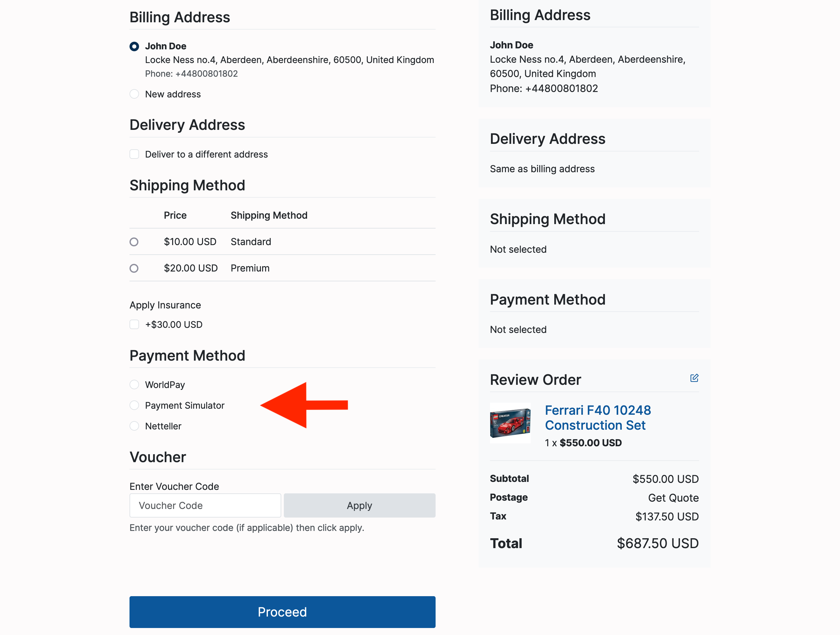
Task: Focus the Voucher Code input field
Action: 205,505
